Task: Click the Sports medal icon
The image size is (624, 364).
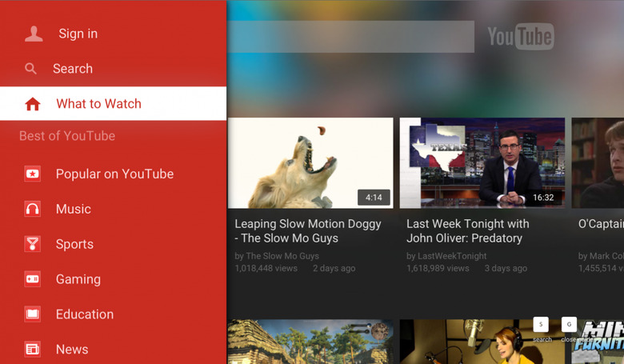Action: coord(32,244)
